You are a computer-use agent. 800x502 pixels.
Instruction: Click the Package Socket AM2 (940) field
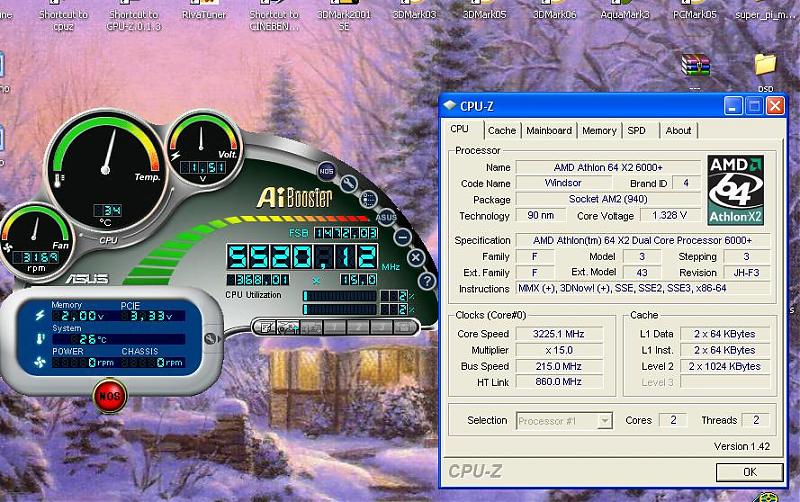tap(608, 199)
